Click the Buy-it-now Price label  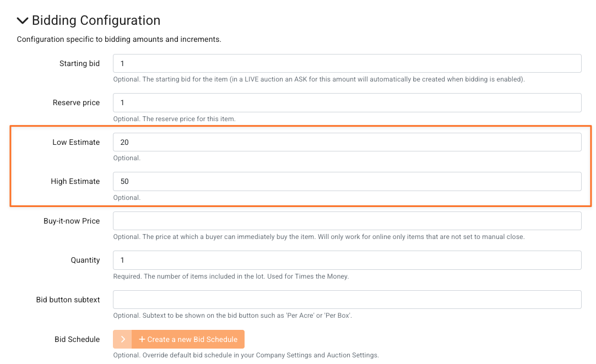click(72, 221)
